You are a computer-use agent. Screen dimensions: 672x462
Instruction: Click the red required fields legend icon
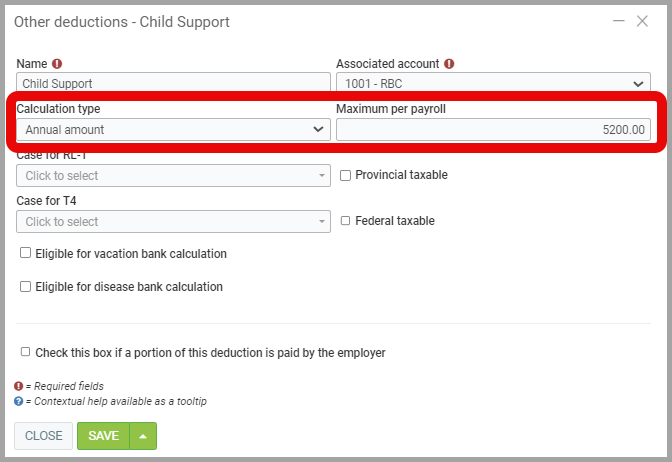(x=19, y=386)
